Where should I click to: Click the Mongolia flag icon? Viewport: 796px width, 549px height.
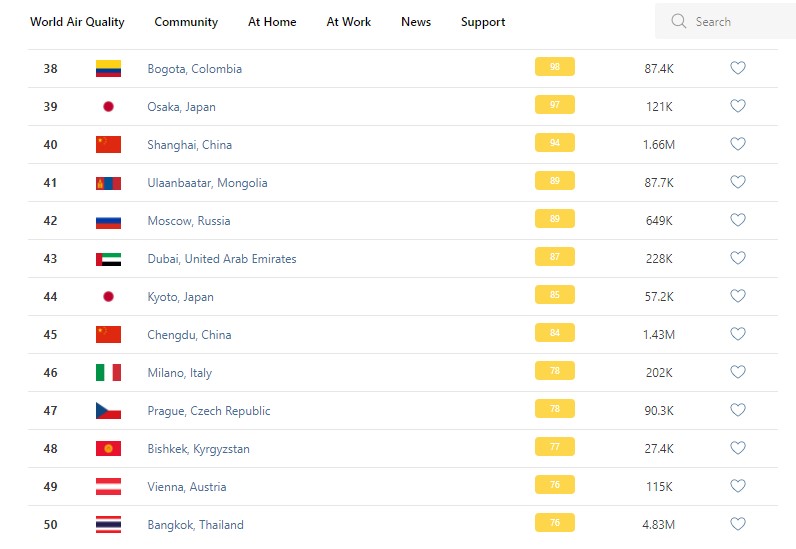108,183
